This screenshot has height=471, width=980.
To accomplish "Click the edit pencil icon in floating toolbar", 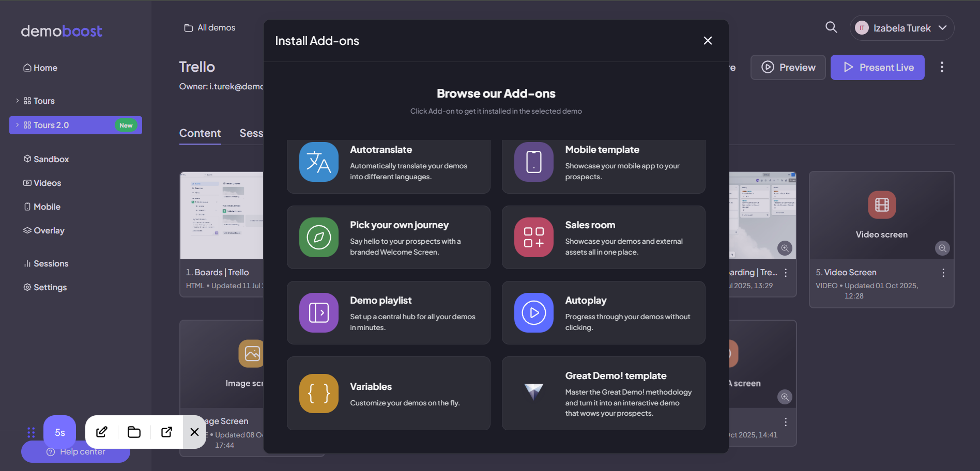I will pyautogui.click(x=102, y=432).
